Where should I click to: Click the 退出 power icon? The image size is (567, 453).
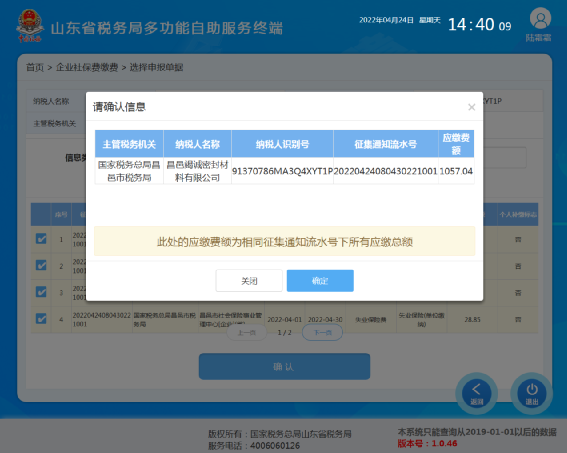tap(532, 393)
